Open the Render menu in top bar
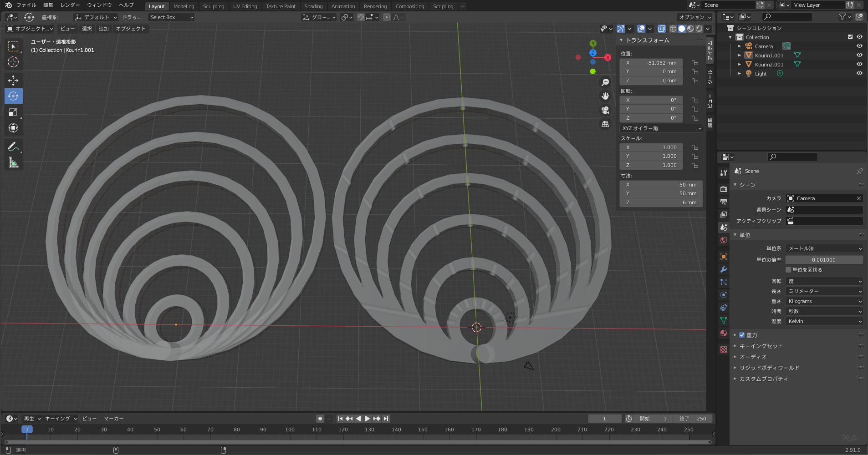Screen dimensions: 868x455 pyautogui.click(x=70, y=5)
